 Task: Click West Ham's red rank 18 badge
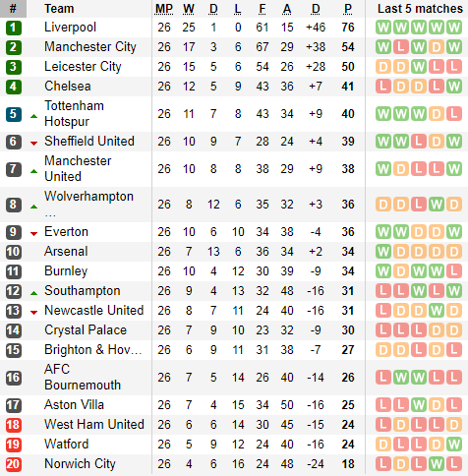coord(14,425)
